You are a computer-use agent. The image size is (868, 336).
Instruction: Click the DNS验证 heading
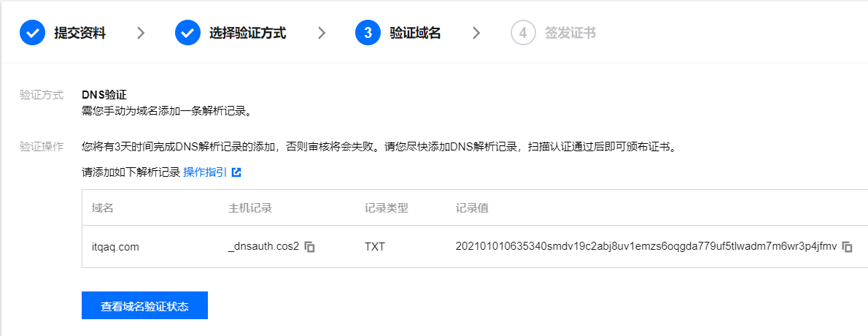(104, 95)
